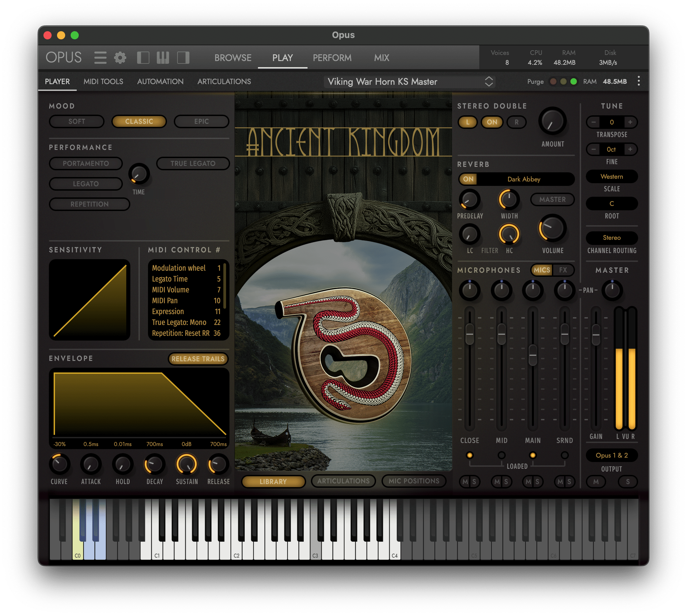The image size is (687, 616).
Task: Click the reverb Width knob
Action: tap(508, 199)
